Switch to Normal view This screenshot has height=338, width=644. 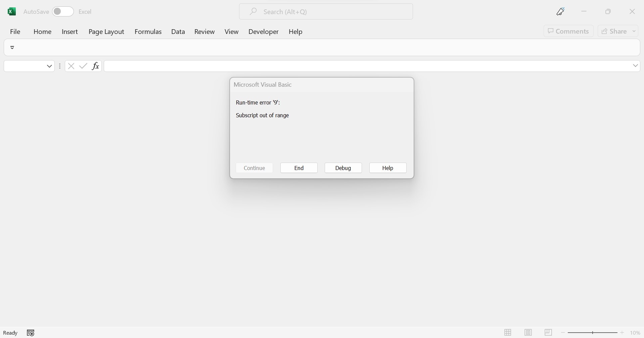(x=508, y=333)
